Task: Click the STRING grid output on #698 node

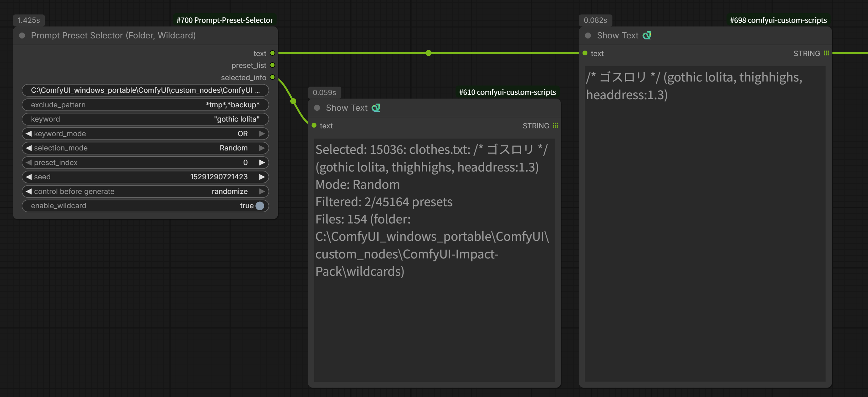Action: click(x=827, y=53)
